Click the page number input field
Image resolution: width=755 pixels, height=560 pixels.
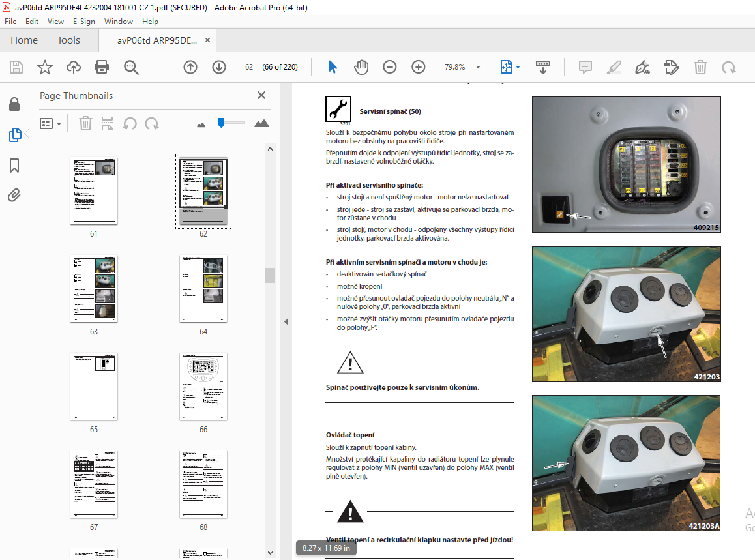coord(249,67)
